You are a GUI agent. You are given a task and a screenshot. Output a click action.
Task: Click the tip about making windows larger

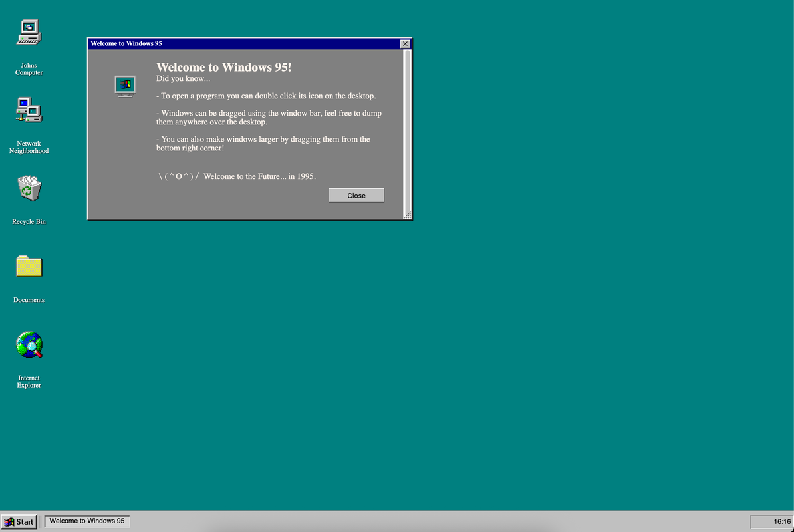[263, 143]
